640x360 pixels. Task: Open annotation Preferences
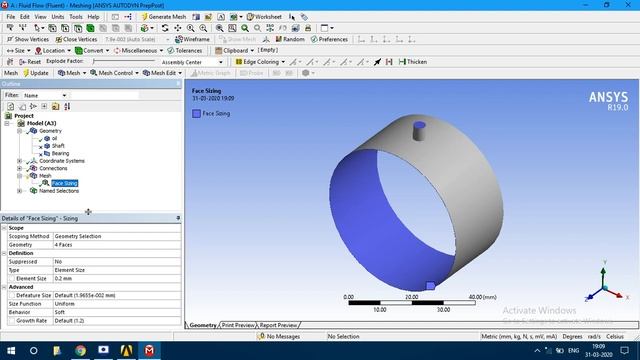329,39
